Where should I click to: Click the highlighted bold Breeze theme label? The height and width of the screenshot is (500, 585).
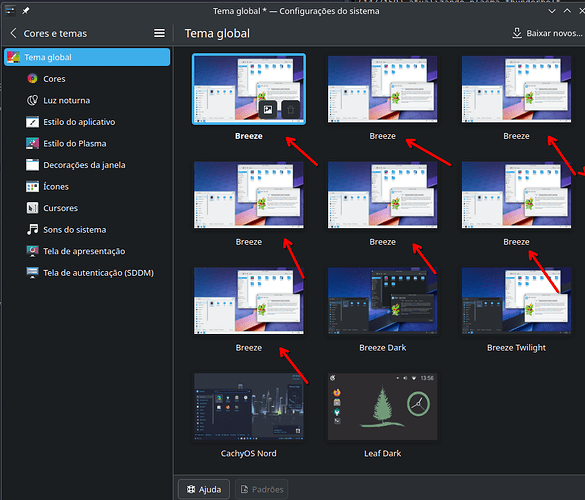[249, 136]
